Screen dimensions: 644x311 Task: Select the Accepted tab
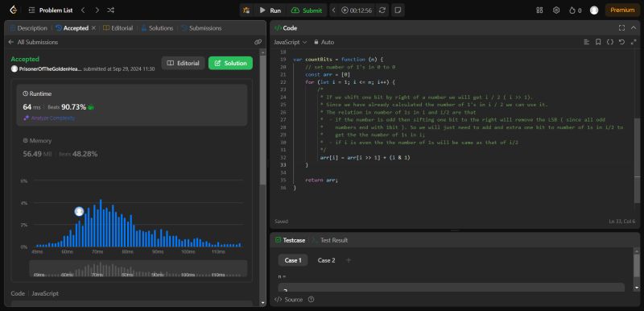point(72,28)
